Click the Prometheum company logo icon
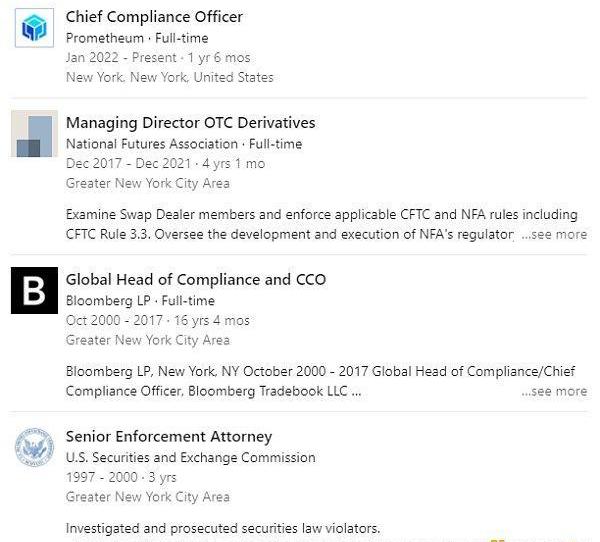600x542 pixels. coord(34,29)
